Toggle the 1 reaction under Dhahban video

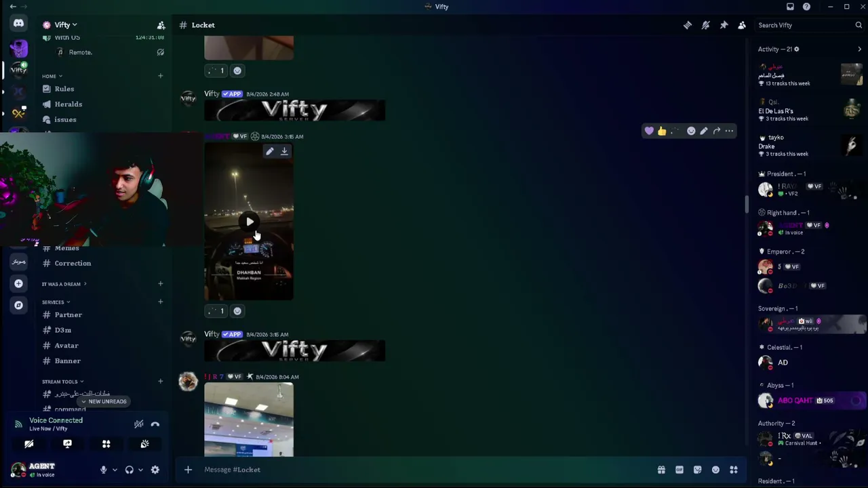(x=216, y=311)
